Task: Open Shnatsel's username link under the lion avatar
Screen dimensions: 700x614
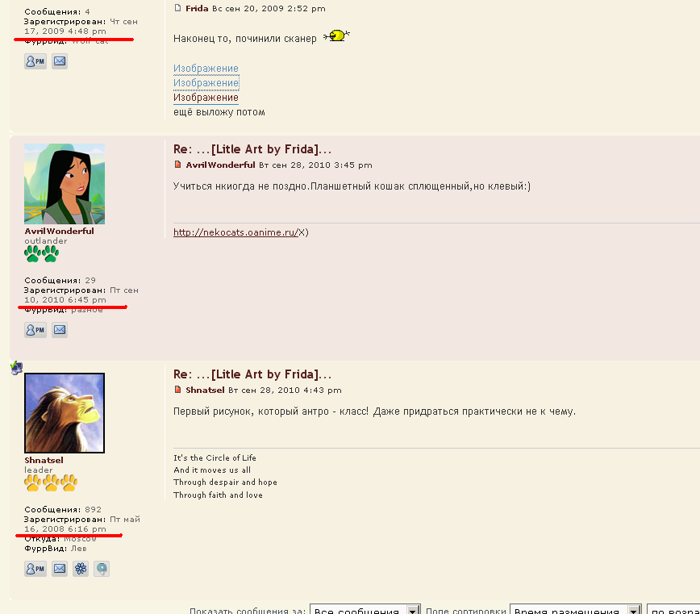Action: [x=44, y=461]
